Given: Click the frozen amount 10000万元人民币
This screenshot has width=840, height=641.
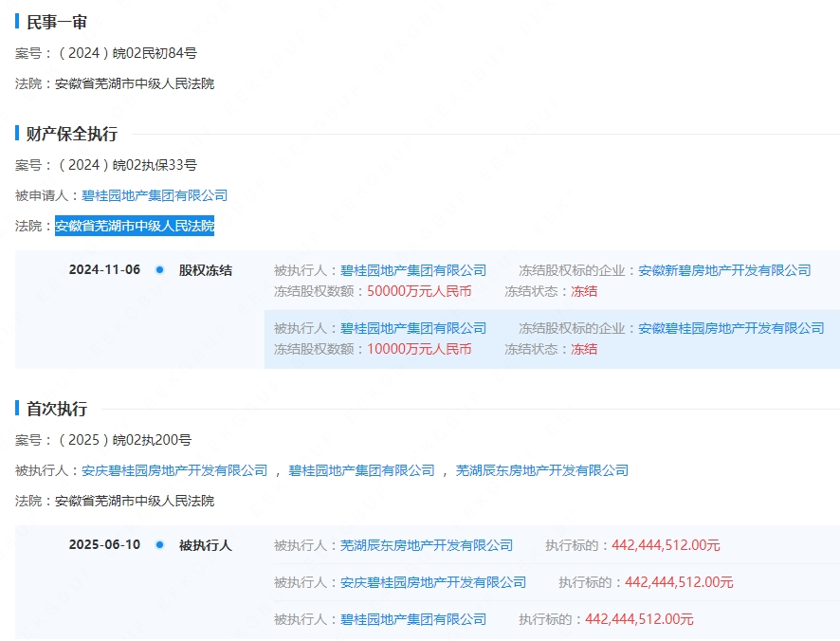Looking at the screenshot, I should click(419, 349).
